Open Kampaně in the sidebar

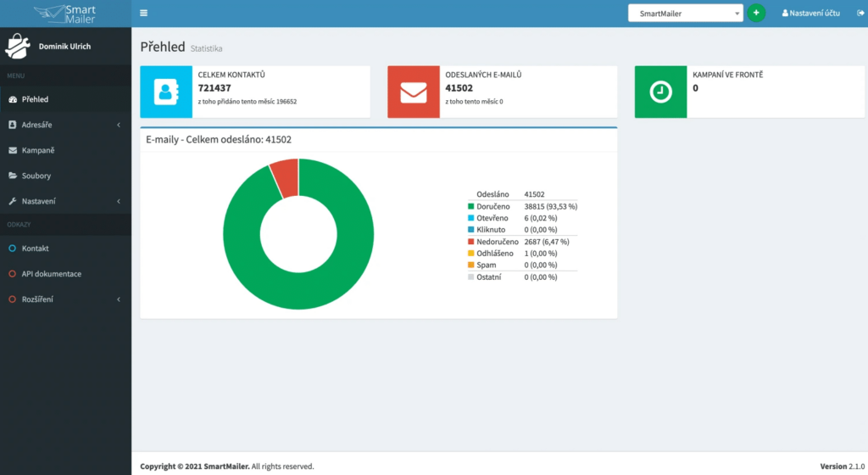65,151
